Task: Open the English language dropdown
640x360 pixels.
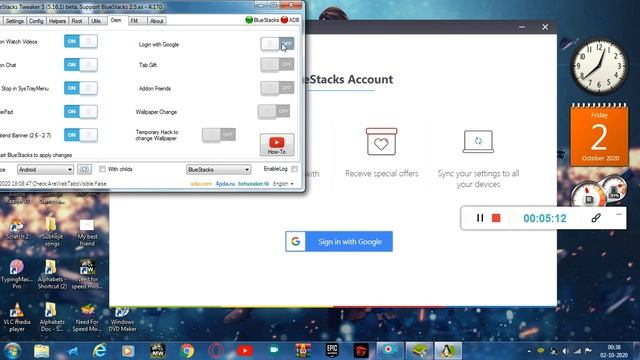Action: point(283,184)
